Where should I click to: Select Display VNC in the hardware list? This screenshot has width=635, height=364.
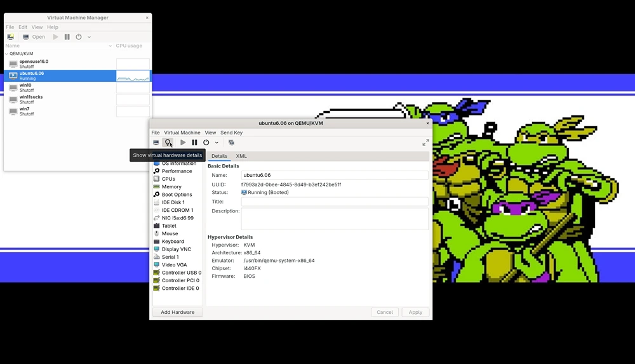click(177, 249)
